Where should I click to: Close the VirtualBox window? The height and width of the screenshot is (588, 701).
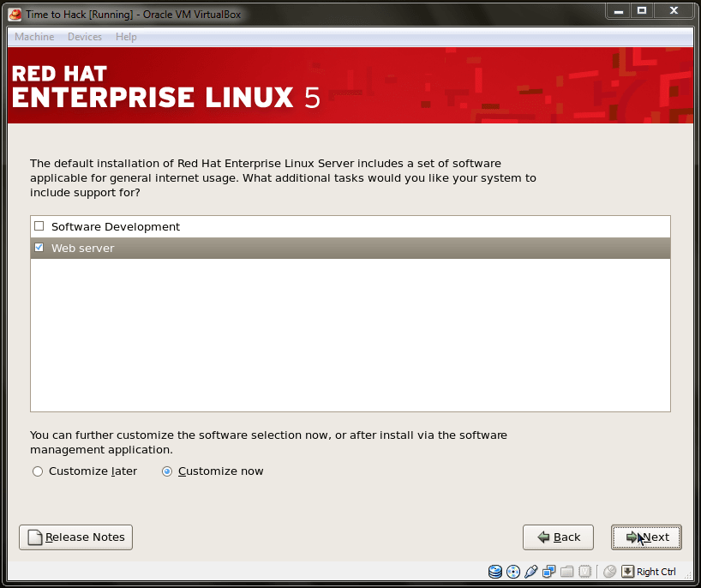click(674, 11)
